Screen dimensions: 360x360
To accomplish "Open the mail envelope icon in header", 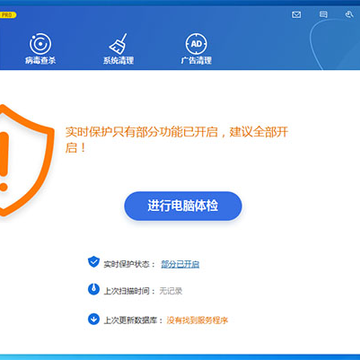I will (296, 15).
